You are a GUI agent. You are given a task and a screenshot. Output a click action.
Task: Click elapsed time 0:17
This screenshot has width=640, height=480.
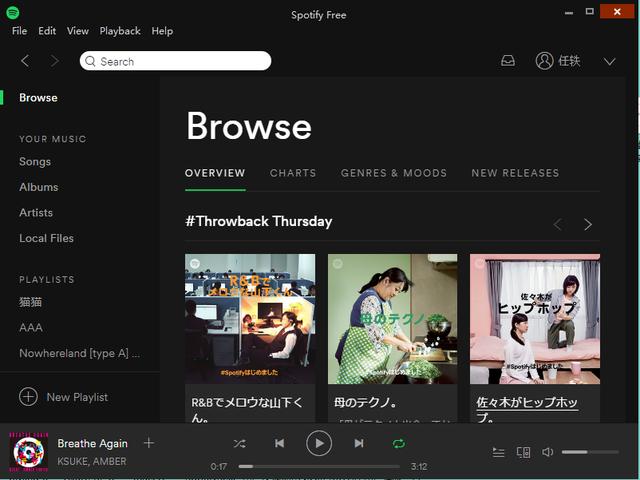click(219, 466)
